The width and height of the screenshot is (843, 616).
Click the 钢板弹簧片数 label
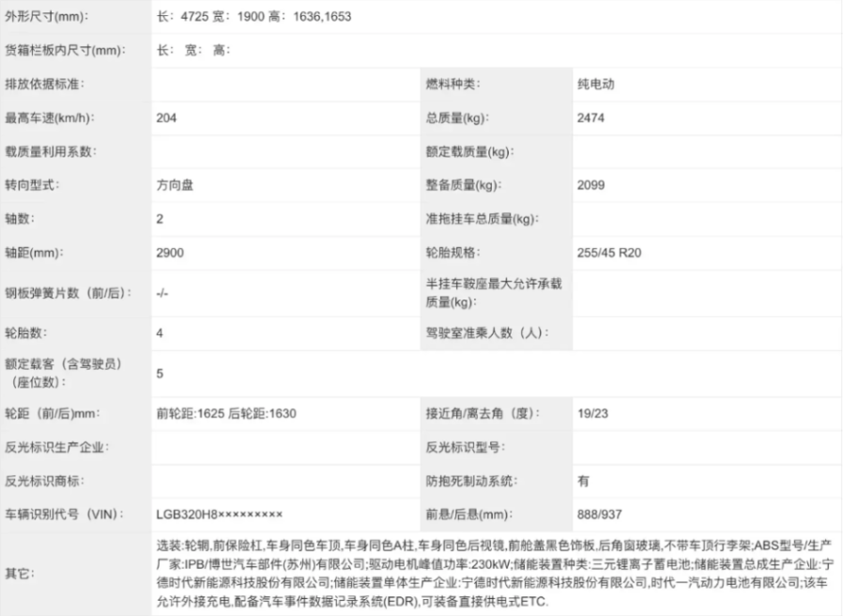pyautogui.click(x=69, y=293)
